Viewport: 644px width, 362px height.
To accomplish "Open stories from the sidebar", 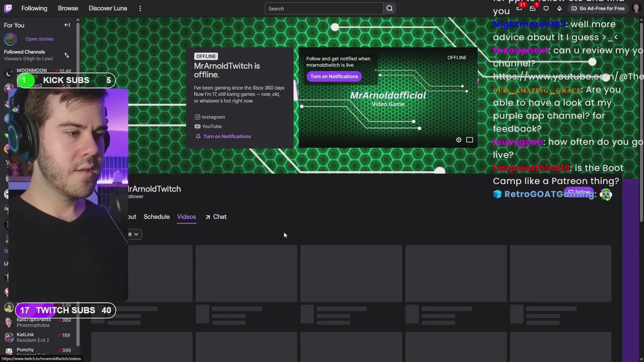I will pos(39,39).
